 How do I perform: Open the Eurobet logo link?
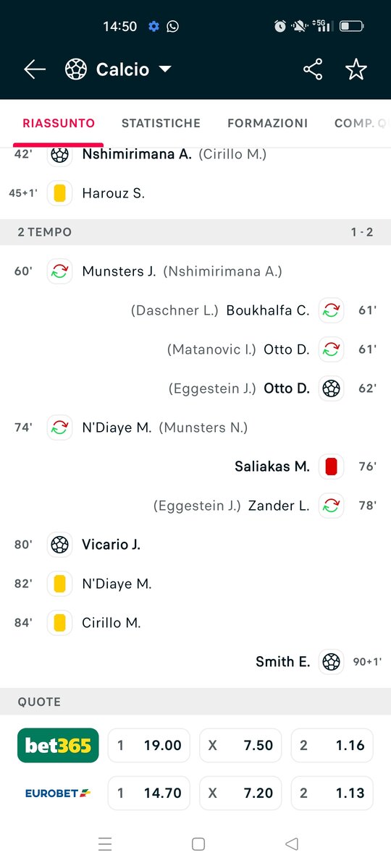tap(58, 793)
